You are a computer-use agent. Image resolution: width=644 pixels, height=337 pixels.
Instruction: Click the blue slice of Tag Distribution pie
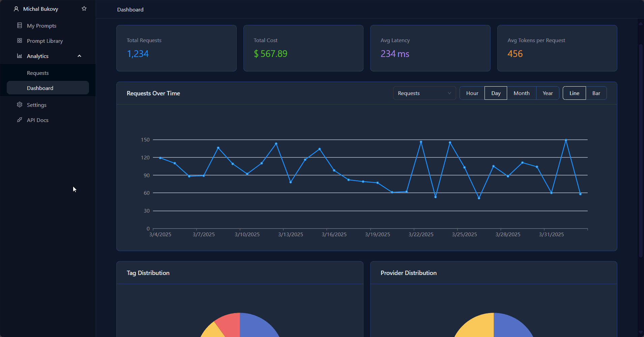coord(258,326)
